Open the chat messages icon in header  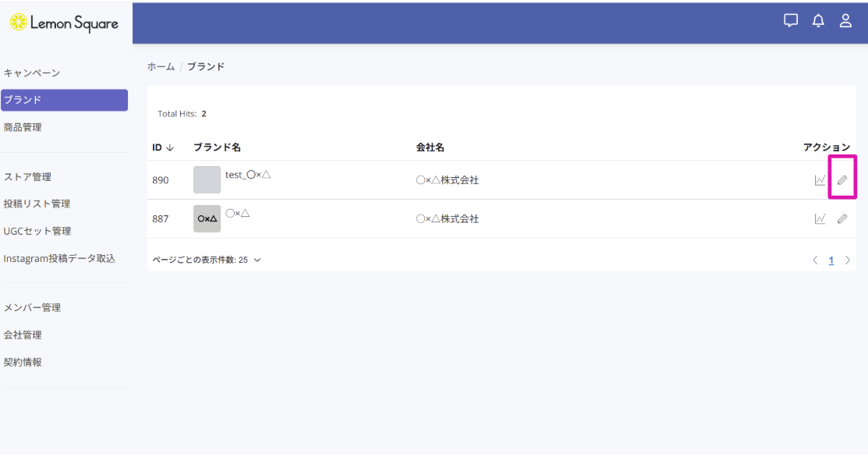[791, 21]
